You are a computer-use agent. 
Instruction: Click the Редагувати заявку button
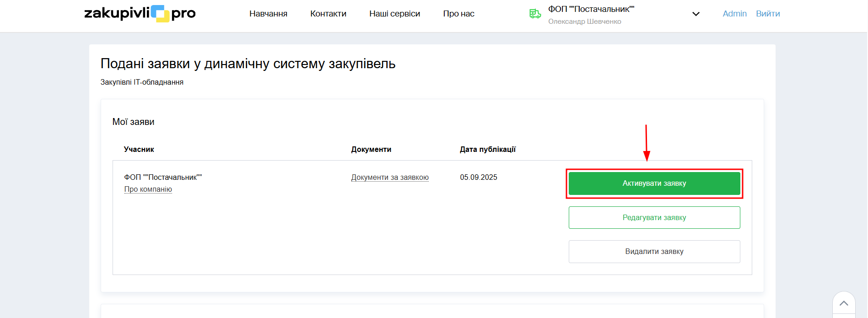654,217
